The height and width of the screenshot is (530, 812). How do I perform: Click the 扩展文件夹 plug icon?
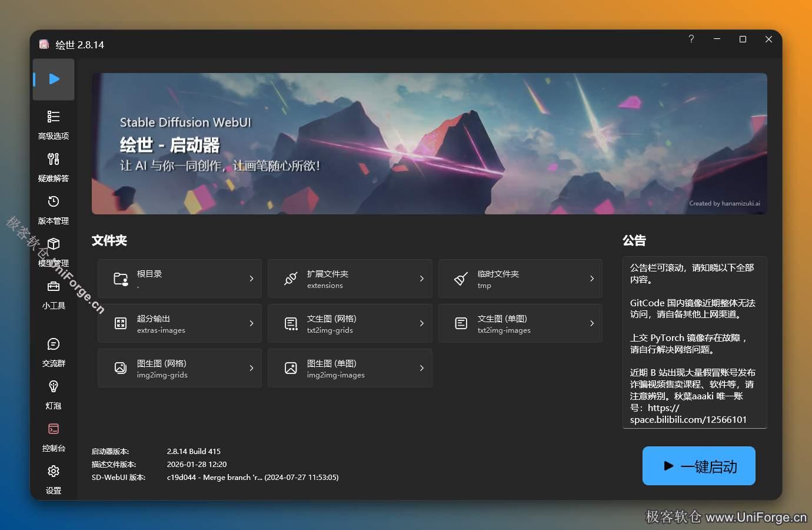point(291,279)
